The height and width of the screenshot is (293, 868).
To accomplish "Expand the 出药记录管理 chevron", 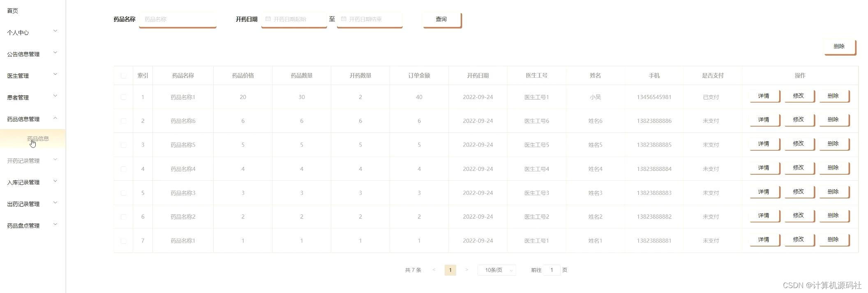I will 55,203.
